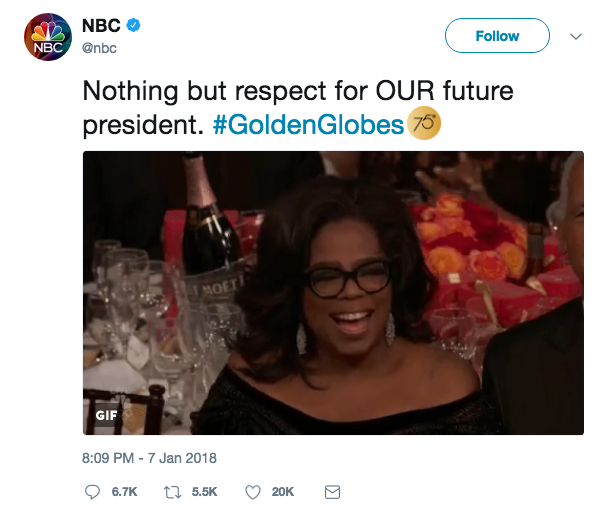Click the GIF badge on the image
This screenshot has height=506, width=610.
tap(106, 415)
